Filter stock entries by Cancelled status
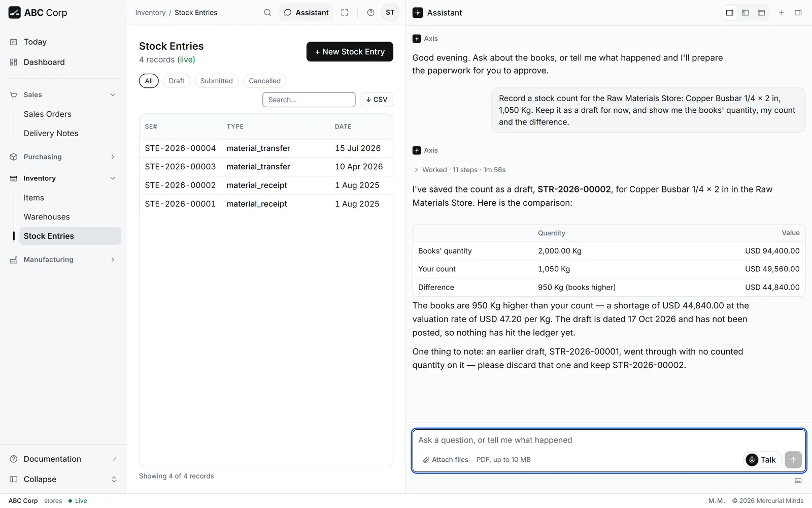The width and height of the screenshot is (812, 508). 264,81
